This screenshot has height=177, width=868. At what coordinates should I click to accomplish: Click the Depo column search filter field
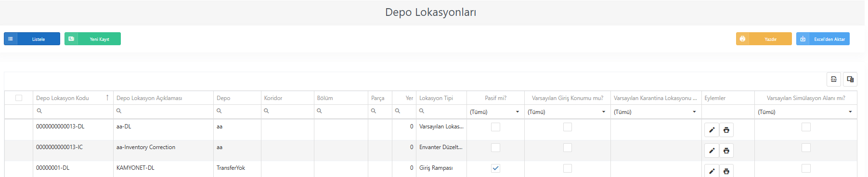tap(237, 111)
